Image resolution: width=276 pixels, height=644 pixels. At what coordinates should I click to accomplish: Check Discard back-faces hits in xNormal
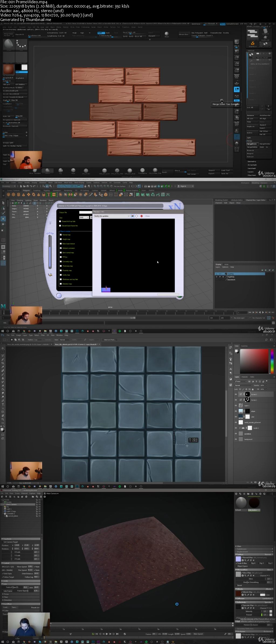coord(60,226)
